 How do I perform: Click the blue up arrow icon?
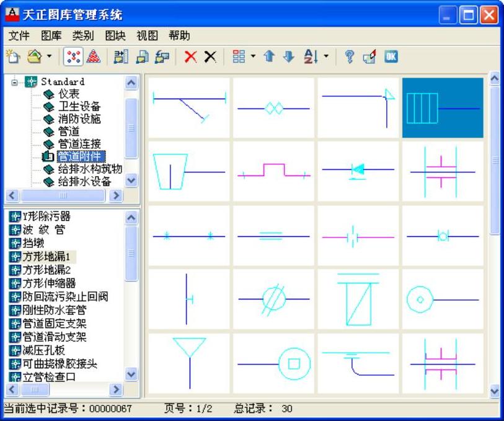point(269,56)
